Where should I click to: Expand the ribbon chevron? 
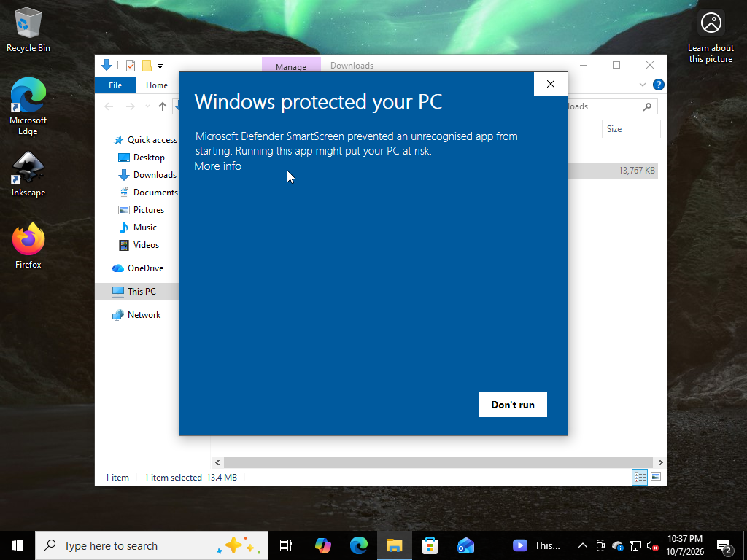tap(643, 85)
